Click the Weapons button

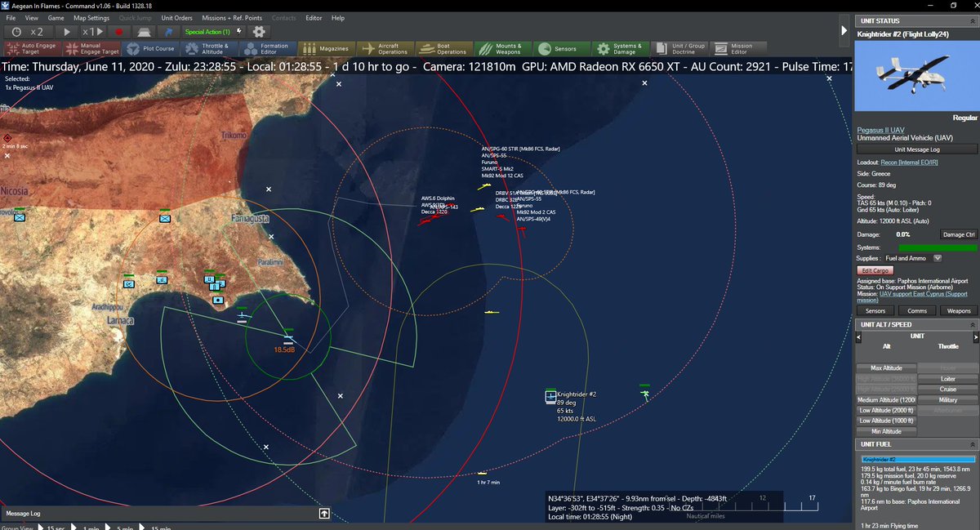pyautogui.click(x=959, y=310)
